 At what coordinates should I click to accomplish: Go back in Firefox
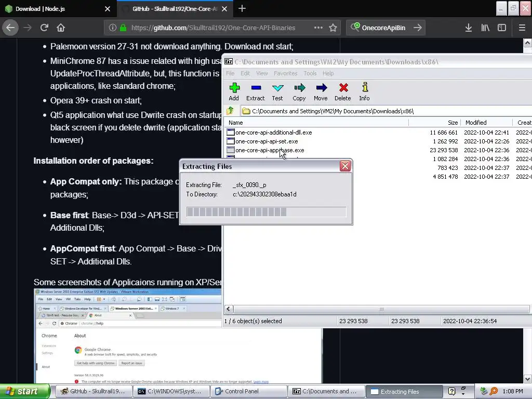pos(10,28)
